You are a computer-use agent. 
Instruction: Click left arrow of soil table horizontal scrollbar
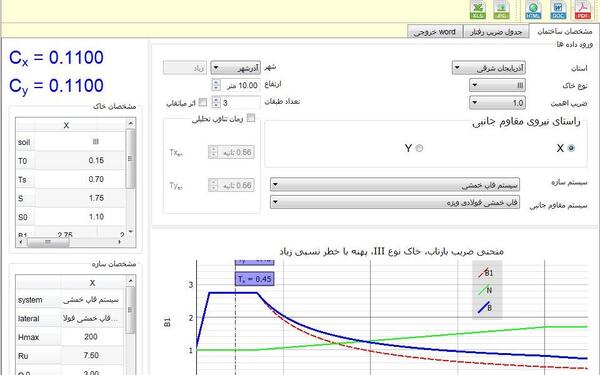(20, 242)
